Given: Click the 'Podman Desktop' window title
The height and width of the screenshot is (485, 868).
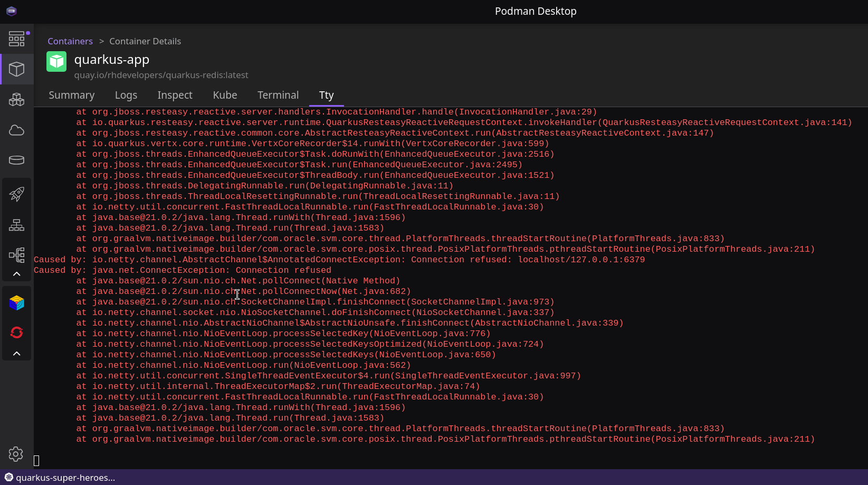Looking at the screenshot, I should [536, 11].
